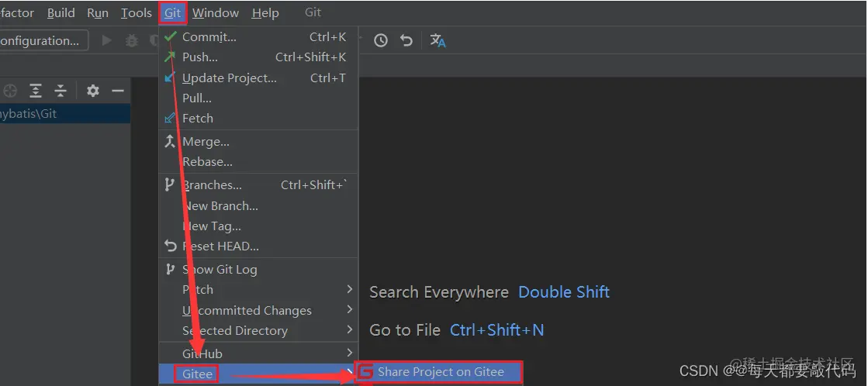Open the Build menu
This screenshot has width=868, height=386.
[x=61, y=12]
